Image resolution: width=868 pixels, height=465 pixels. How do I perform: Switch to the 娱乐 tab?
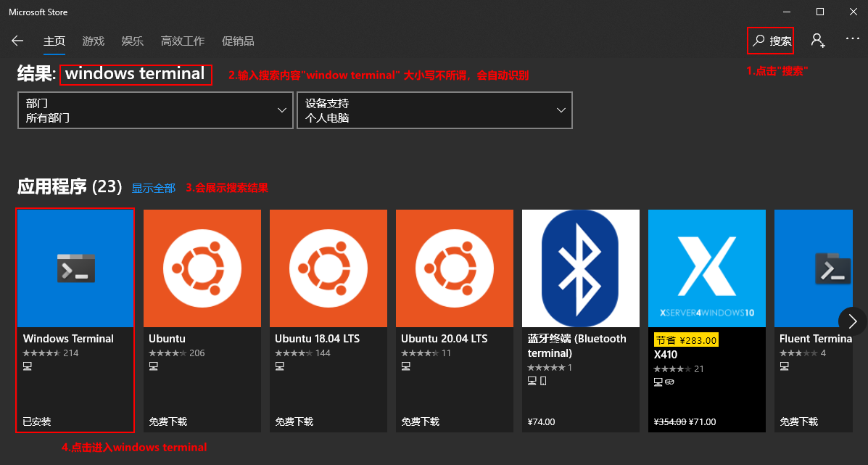132,41
